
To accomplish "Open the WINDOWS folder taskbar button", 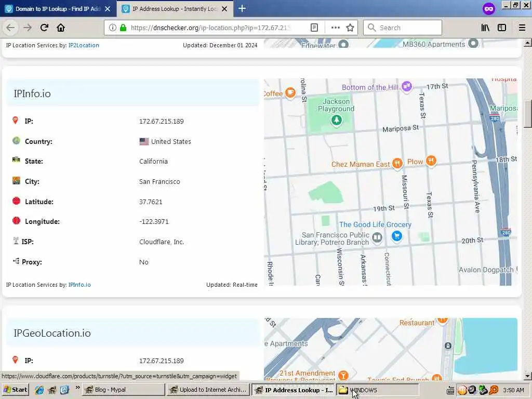I will pyautogui.click(x=377, y=390).
